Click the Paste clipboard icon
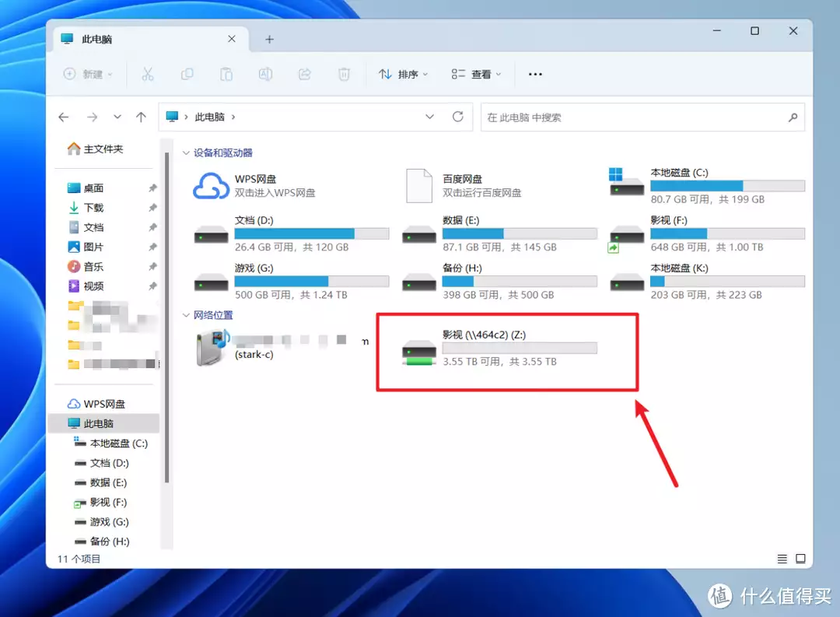This screenshot has width=840, height=617. click(226, 74)
